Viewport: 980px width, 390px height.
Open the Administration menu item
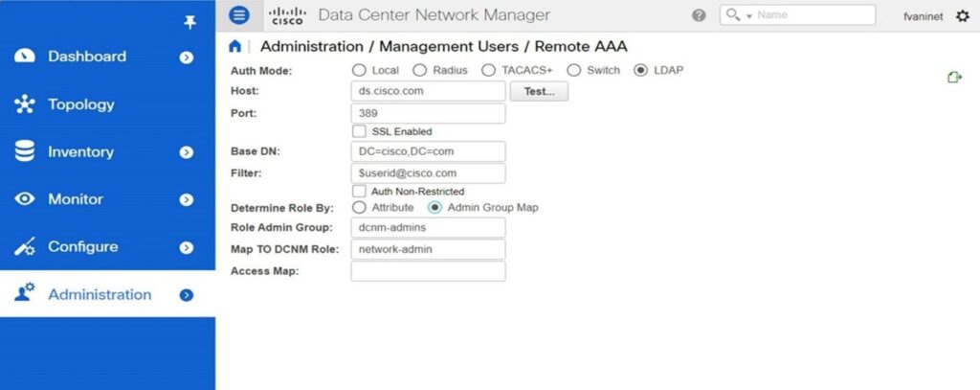click(x=107, y=293)
